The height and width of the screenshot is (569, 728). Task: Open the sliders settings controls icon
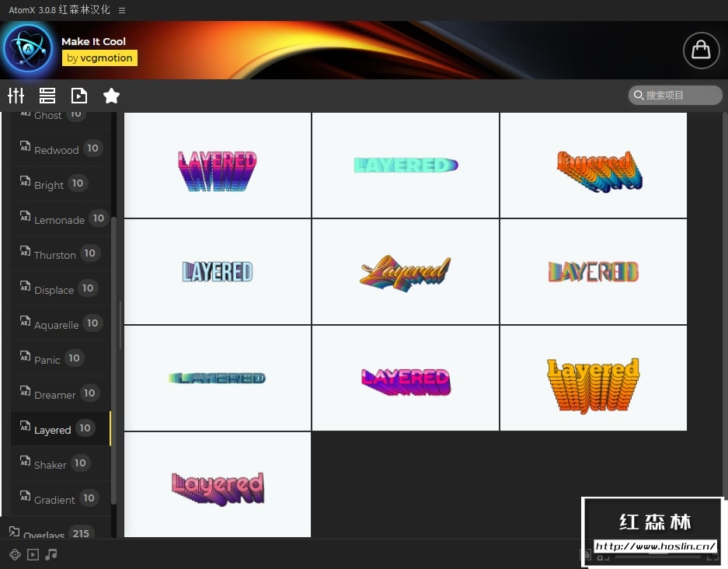pos(16,96)
